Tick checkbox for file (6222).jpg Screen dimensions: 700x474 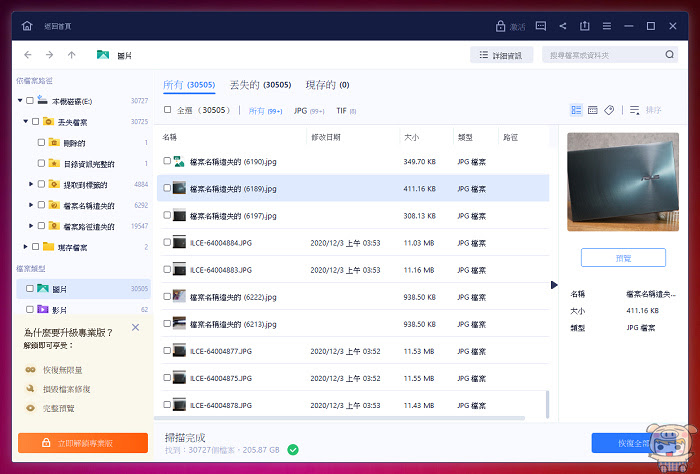pyautogui.click(x=167, y=296)
